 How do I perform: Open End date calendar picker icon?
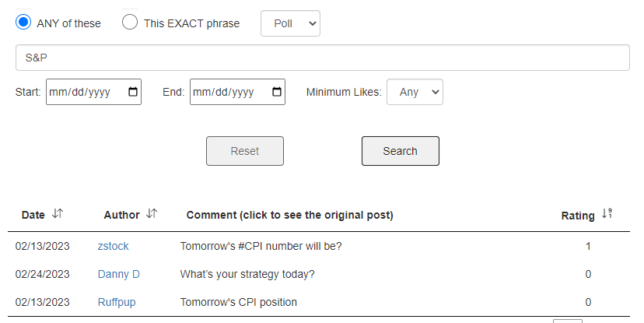point(277,92)
